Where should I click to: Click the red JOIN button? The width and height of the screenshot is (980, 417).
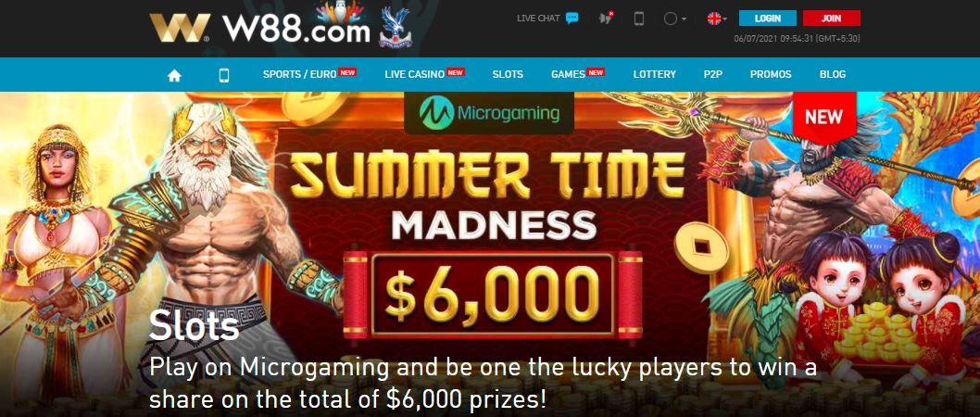point(831,19)
